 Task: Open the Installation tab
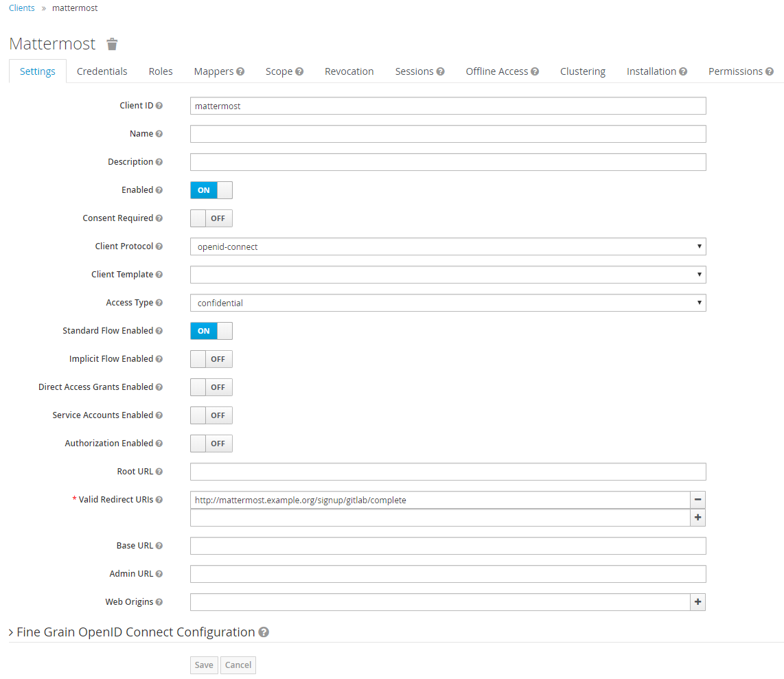(652, 71)
